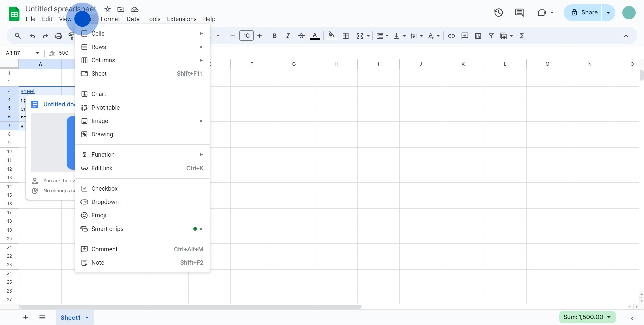Click the sheet hyperlink in cell A3
The image size is (644, 325).
tap(28, 91)
